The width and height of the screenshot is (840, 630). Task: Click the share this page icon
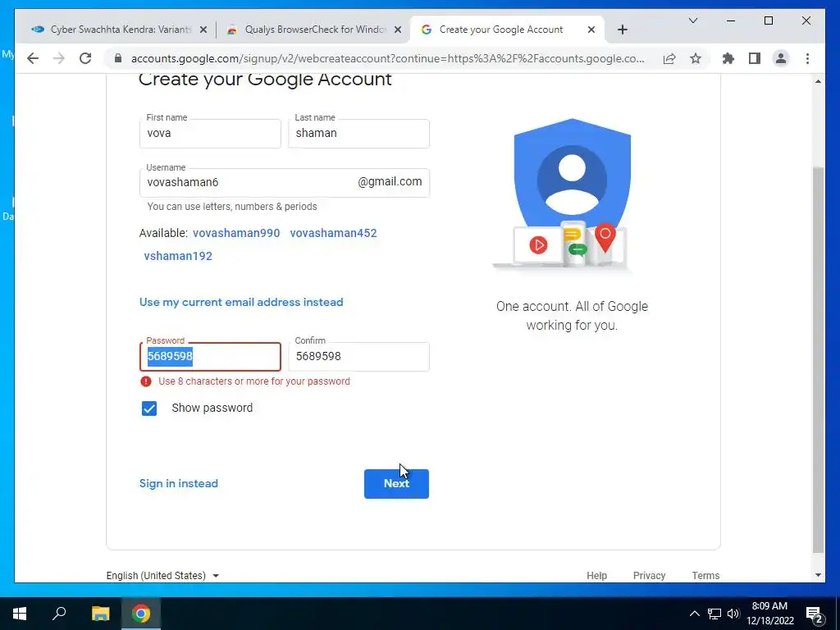tap(669, 58)
